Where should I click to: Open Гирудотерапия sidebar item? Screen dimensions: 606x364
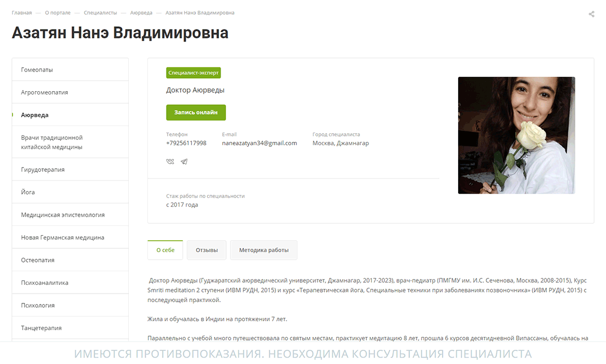pyautogui.click(x=70, y=169)
